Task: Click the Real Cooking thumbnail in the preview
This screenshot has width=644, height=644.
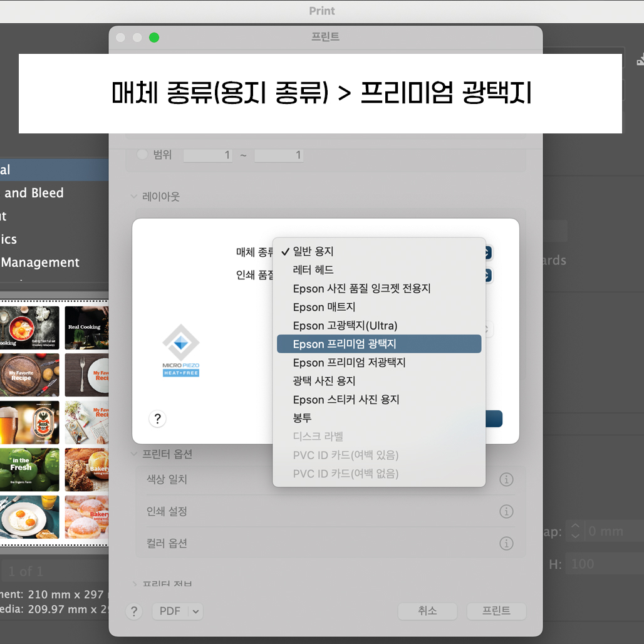Action: point(86,328)
